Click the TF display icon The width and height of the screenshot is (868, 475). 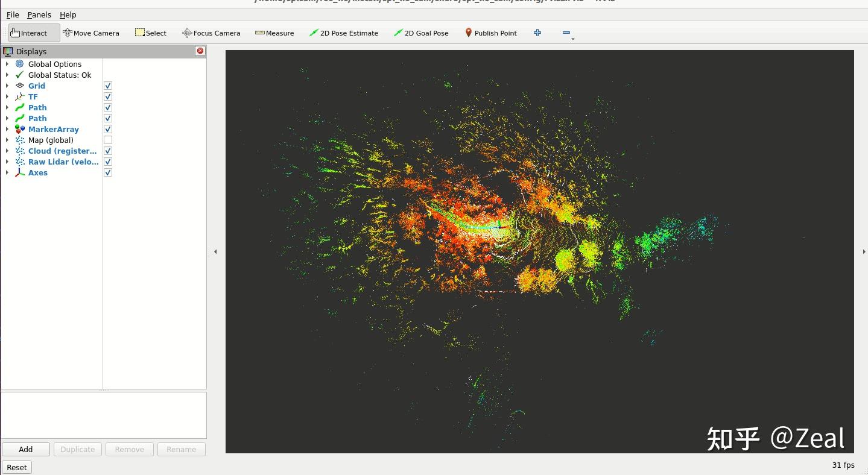20,96
